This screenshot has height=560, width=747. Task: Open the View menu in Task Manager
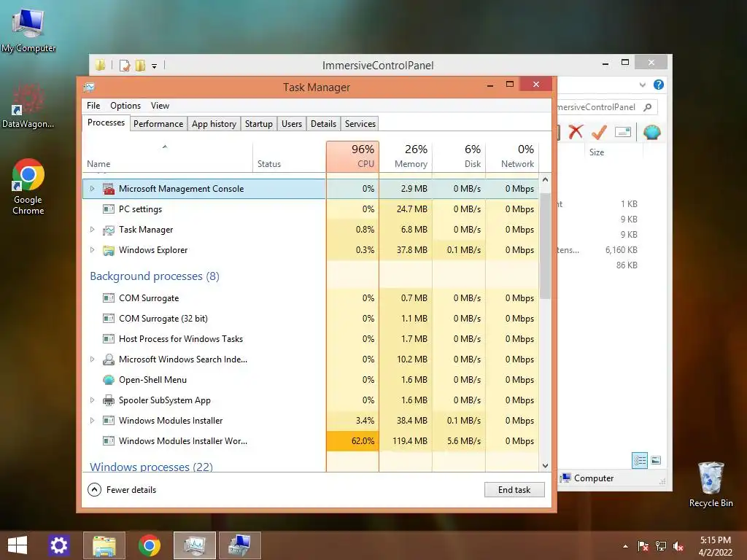tap(160, 106)
